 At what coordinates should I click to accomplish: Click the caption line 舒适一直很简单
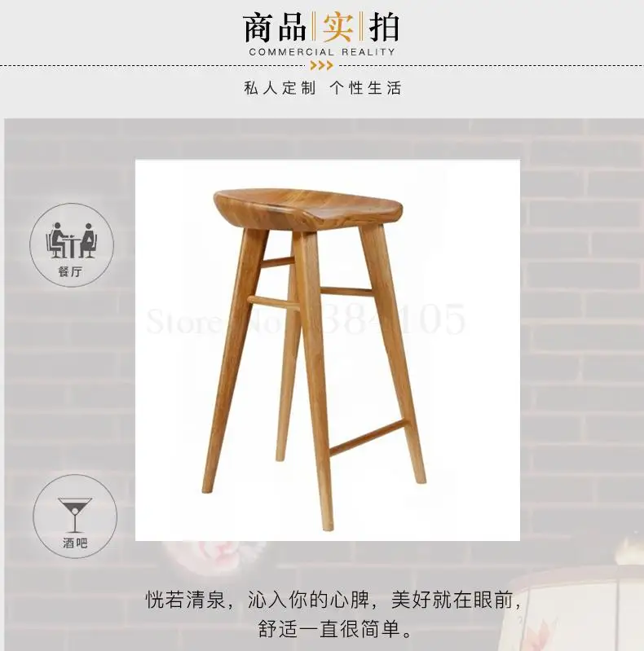[x=335, y=628]
